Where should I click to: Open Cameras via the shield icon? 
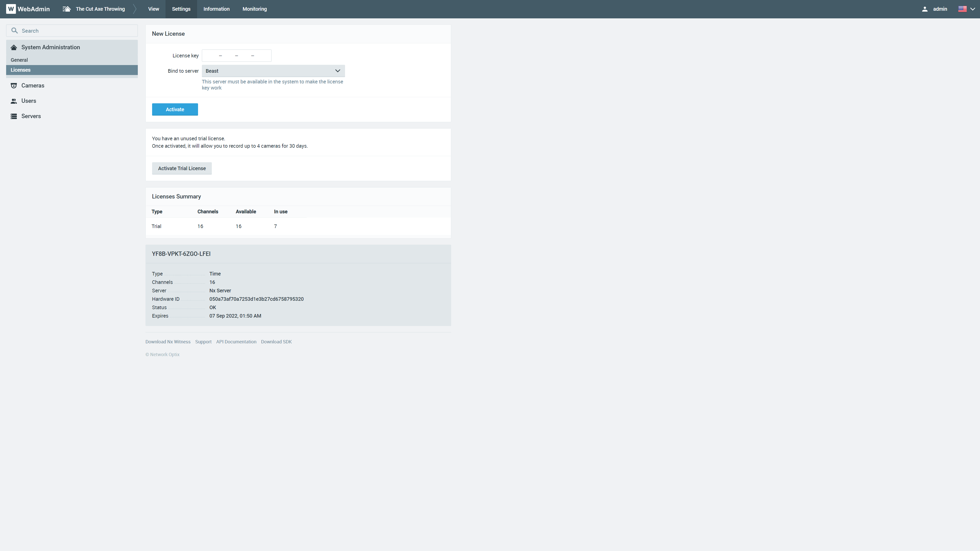(14, 85)
